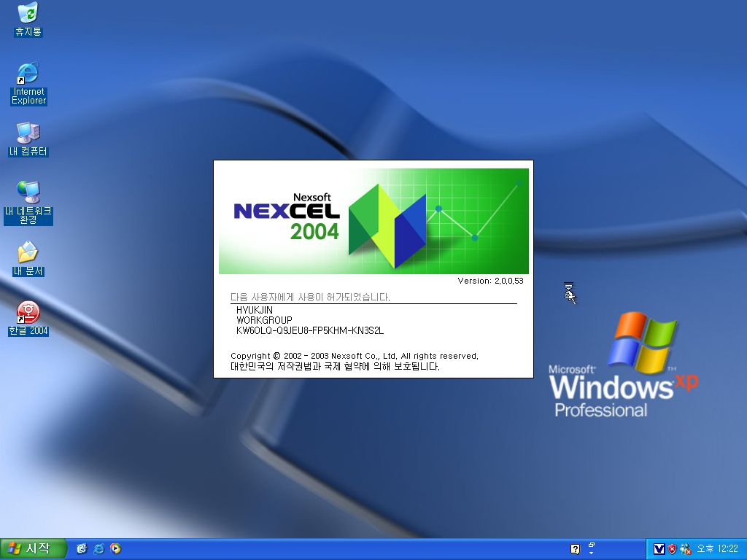Click the Windows Messenger tray icon
747x560 pixels.
[x=686, y=549]
